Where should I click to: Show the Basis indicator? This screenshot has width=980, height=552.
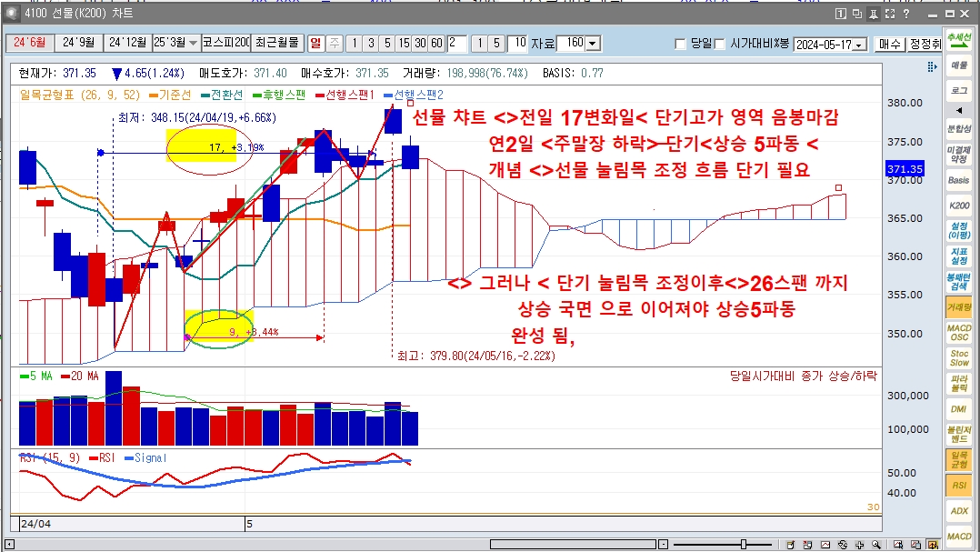tap(959, 180)
